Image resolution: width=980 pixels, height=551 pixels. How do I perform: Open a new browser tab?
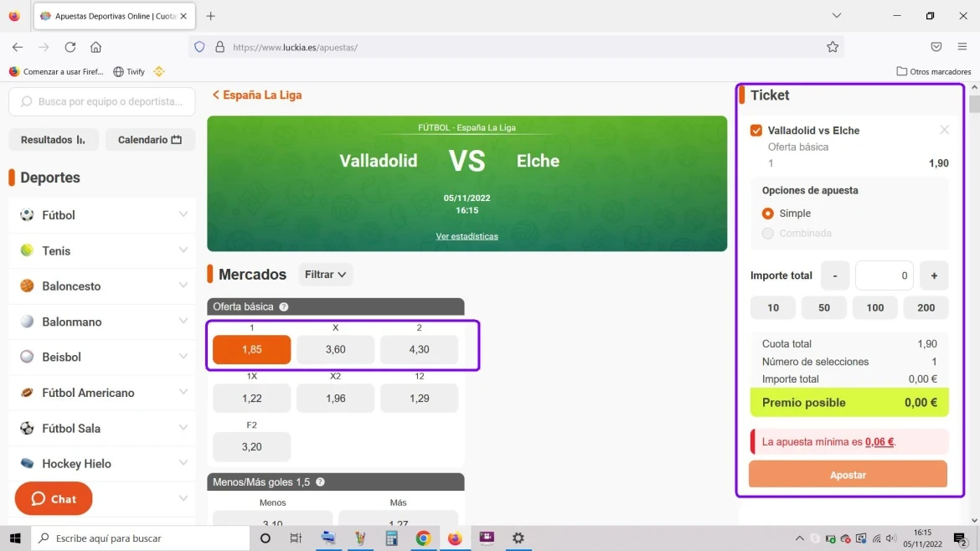click(x=210, y=16)
